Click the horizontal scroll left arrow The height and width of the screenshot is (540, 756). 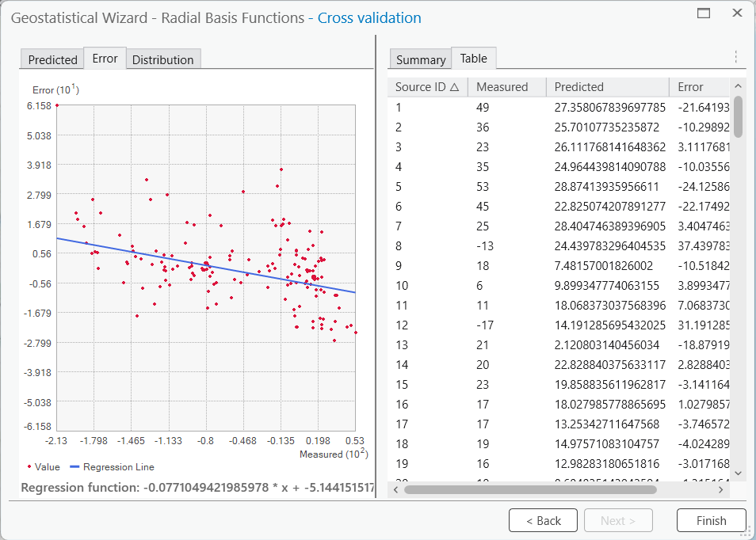pyautogui.click(x=396, y=490)
